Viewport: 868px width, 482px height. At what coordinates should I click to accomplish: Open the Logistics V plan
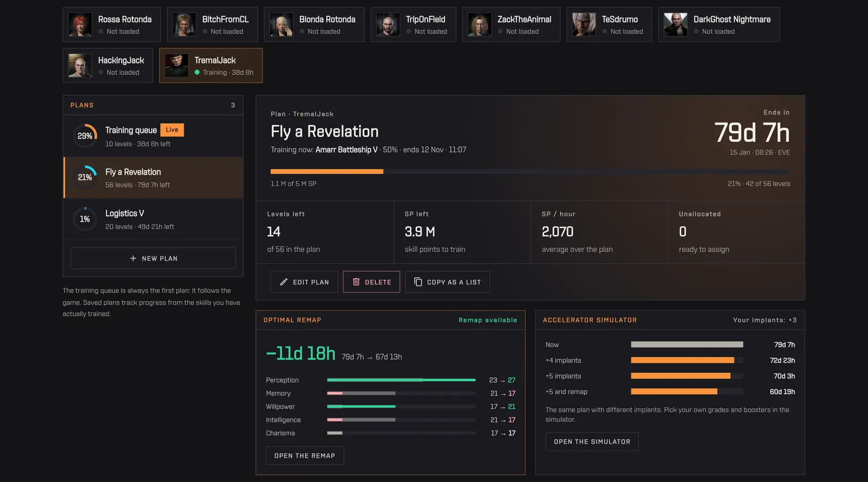point(154,219)
